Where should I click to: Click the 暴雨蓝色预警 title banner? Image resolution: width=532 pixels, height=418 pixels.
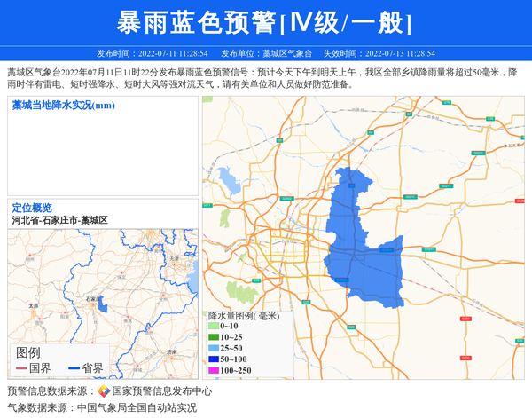click(265, 22)
